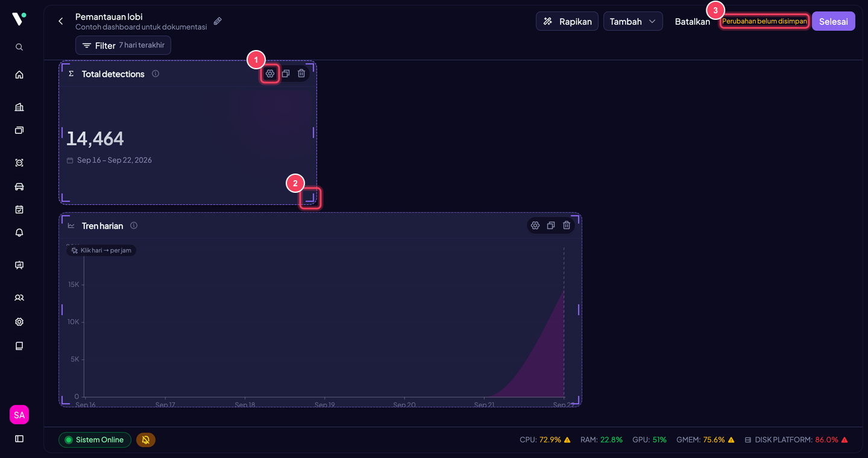Click Batalkan to discard changes
The height and width of the screenshot is (458, 868).
693,21
